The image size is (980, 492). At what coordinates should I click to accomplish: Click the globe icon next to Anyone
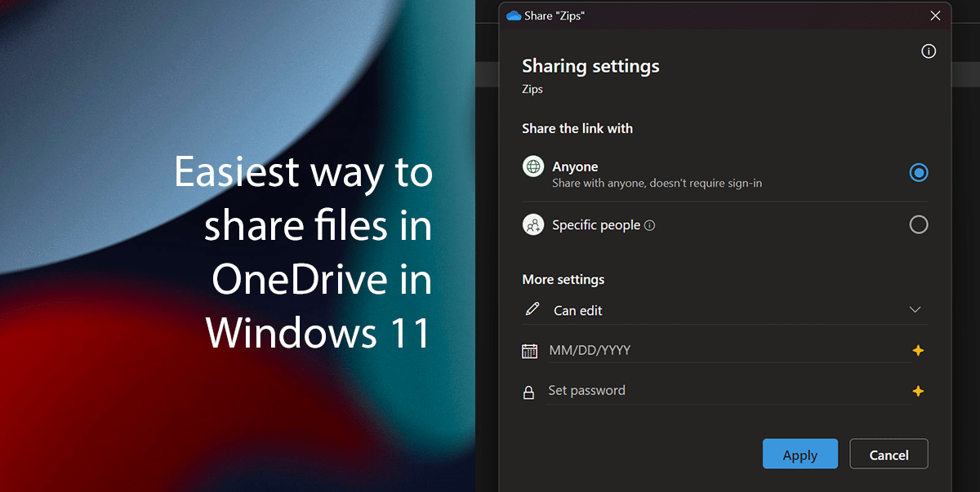point(533,166)
